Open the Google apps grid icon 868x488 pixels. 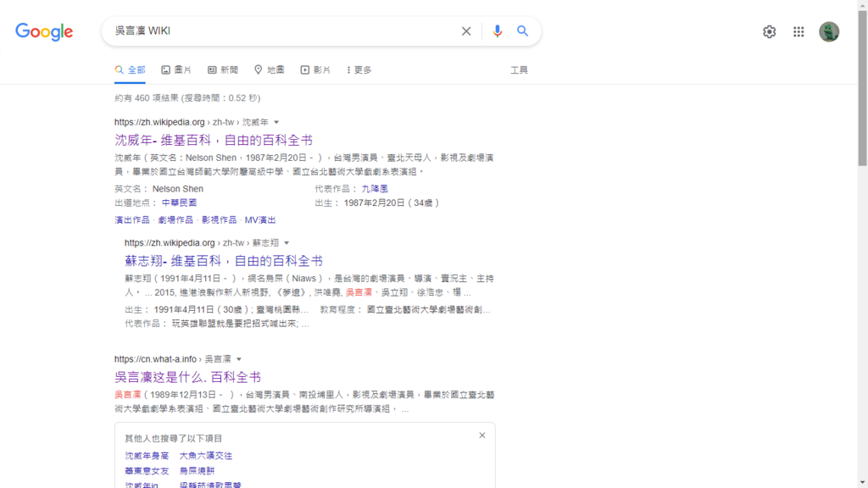pos(798,31)
